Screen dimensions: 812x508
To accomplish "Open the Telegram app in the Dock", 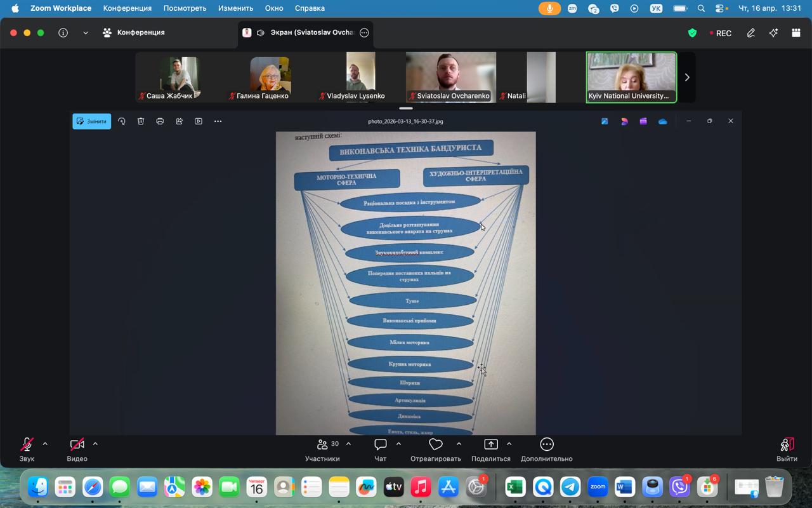I will tap(570, 487).
